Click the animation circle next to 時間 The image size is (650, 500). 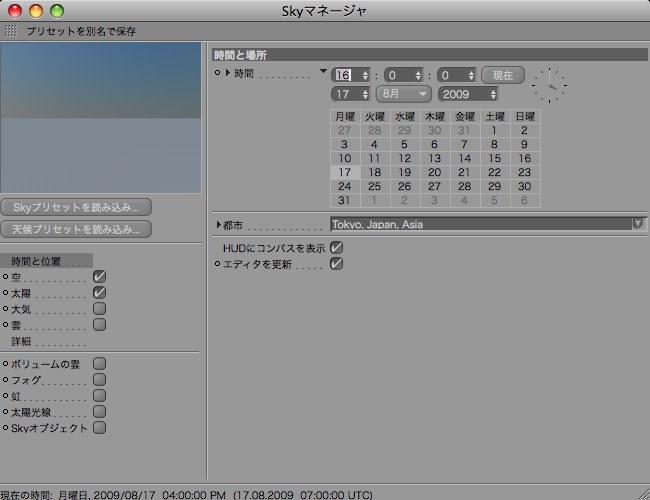[217, 73]
